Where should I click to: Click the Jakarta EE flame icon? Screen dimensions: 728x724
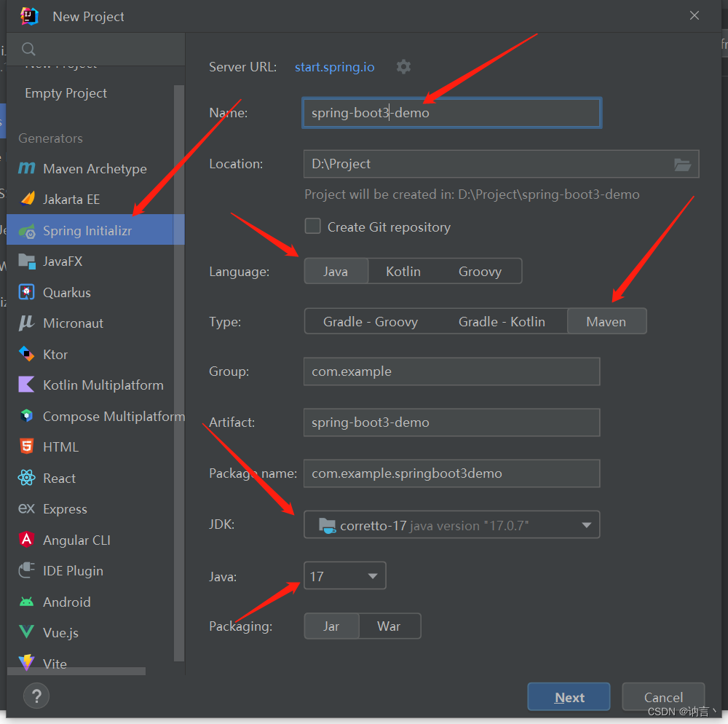point(28,199)
